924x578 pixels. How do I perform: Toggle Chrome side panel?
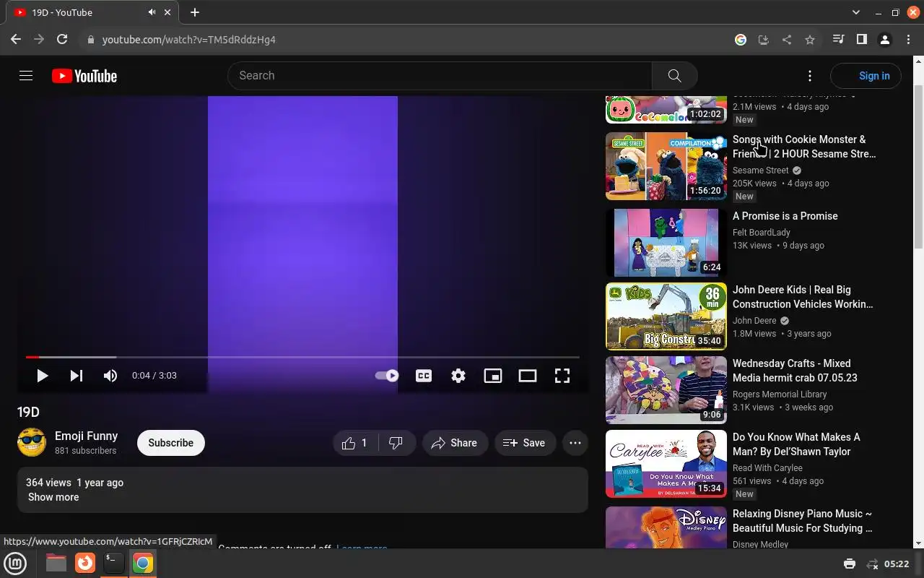[861, 40]
